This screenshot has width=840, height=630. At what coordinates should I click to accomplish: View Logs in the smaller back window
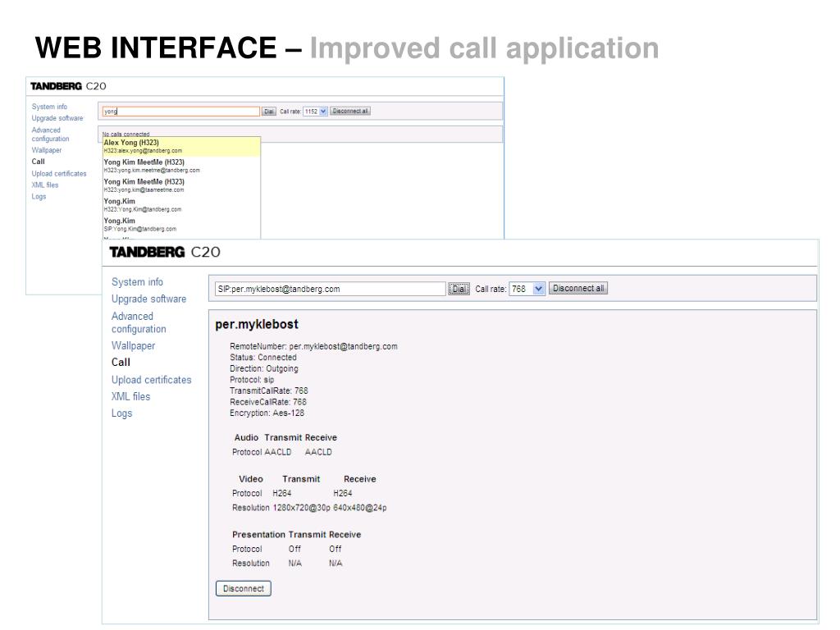39,197
